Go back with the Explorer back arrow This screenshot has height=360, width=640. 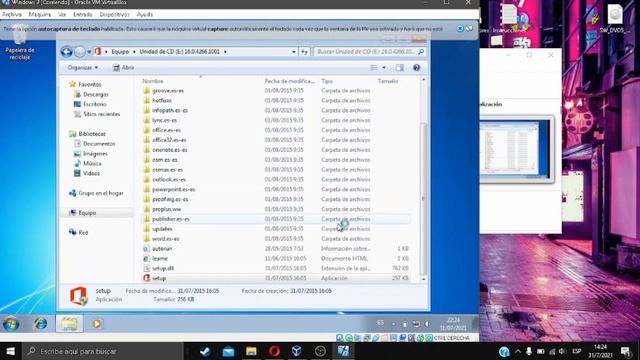tap(67, 52)
